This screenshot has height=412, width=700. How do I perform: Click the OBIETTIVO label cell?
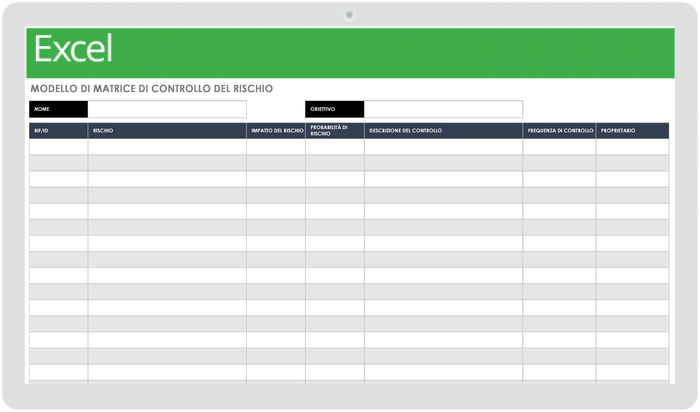coord(335,109)
